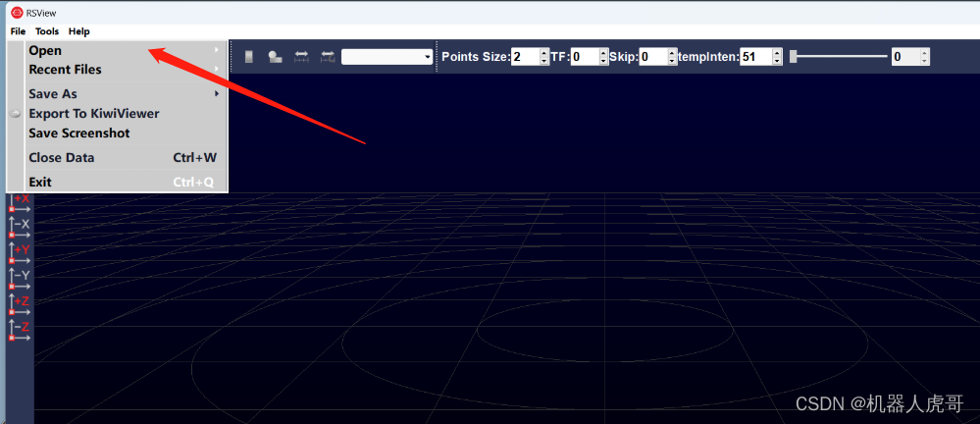Focus the Points Size input field
This screenshot has height=424, width=980.
(525, 57)
